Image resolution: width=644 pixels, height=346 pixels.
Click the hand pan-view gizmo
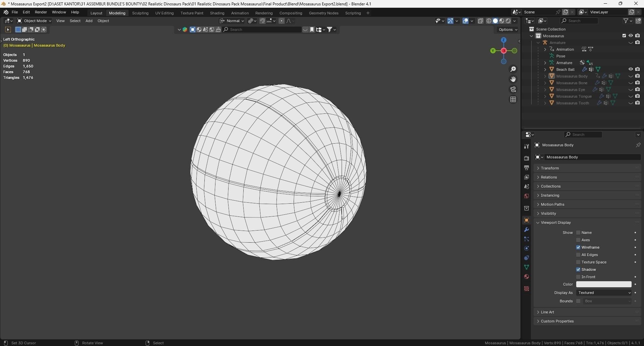point(513,79)
